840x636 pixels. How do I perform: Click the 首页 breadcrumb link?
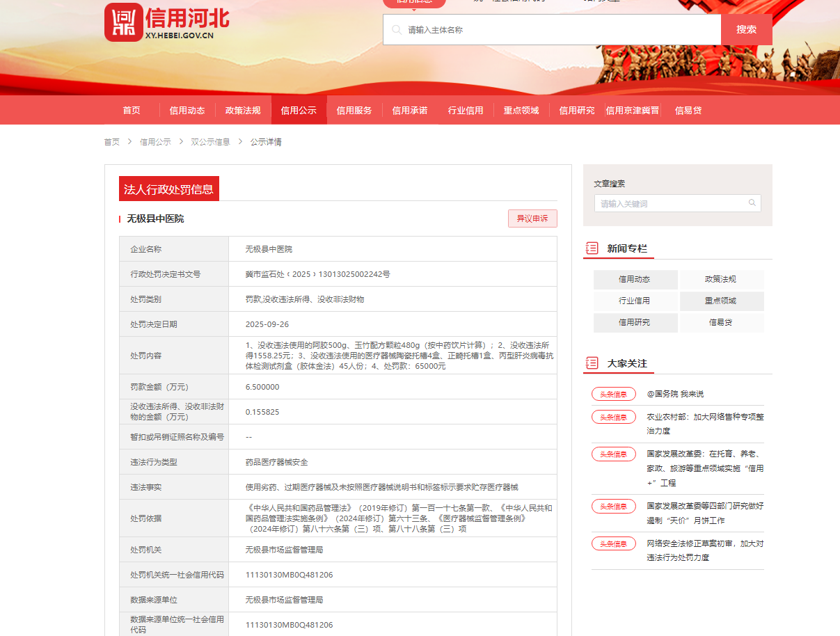(111, 142)
